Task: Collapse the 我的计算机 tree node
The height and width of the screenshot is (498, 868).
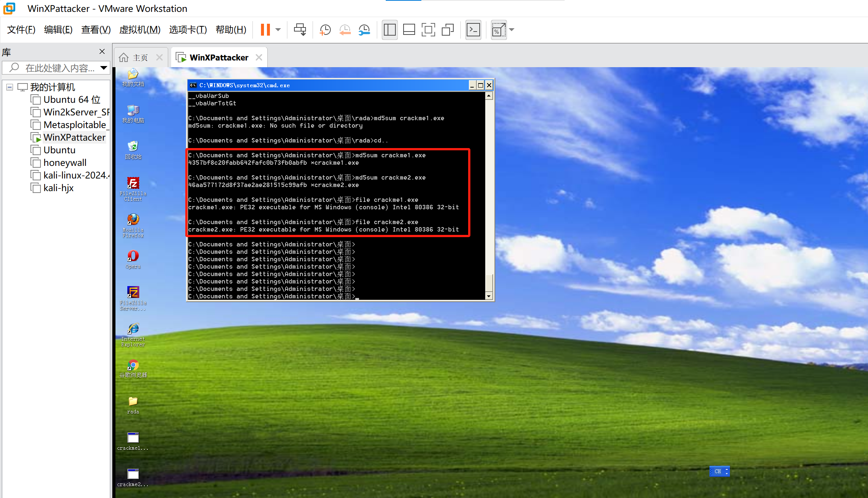Action: coord(10,87)
